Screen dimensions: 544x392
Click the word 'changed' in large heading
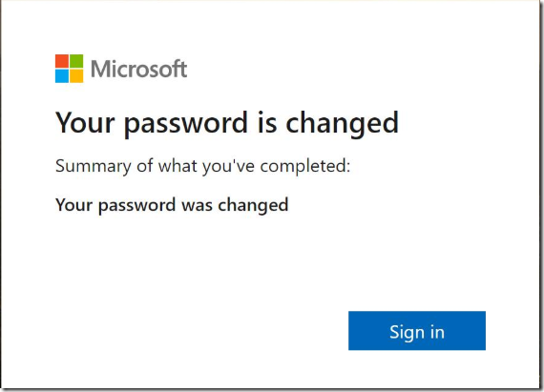(342, 125)
